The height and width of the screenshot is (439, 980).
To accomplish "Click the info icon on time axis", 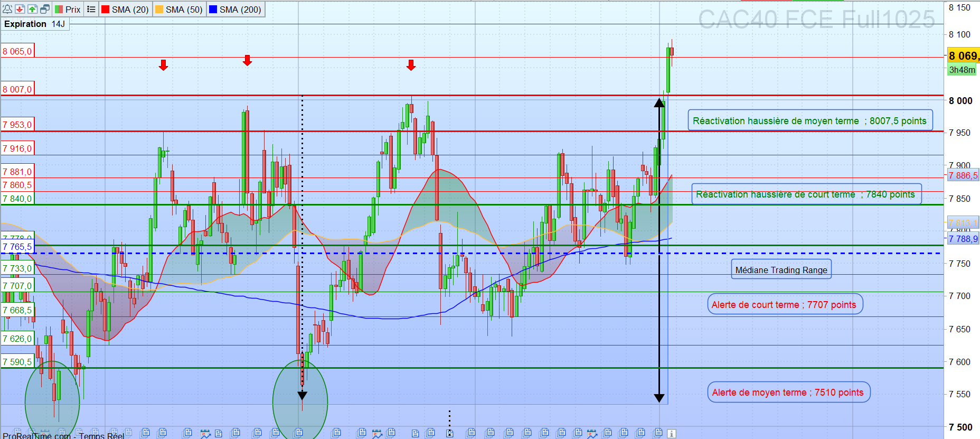I will [672, 434].
